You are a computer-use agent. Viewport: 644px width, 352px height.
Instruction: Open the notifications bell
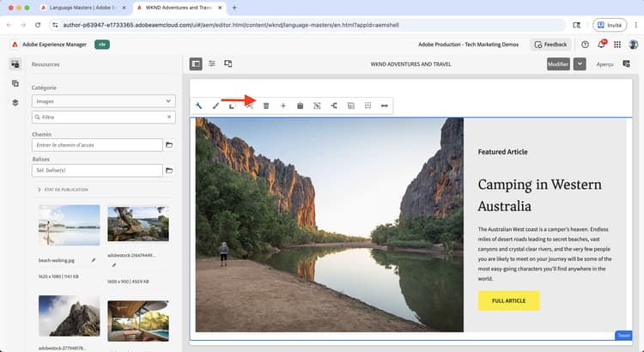[x=602, y=44]
